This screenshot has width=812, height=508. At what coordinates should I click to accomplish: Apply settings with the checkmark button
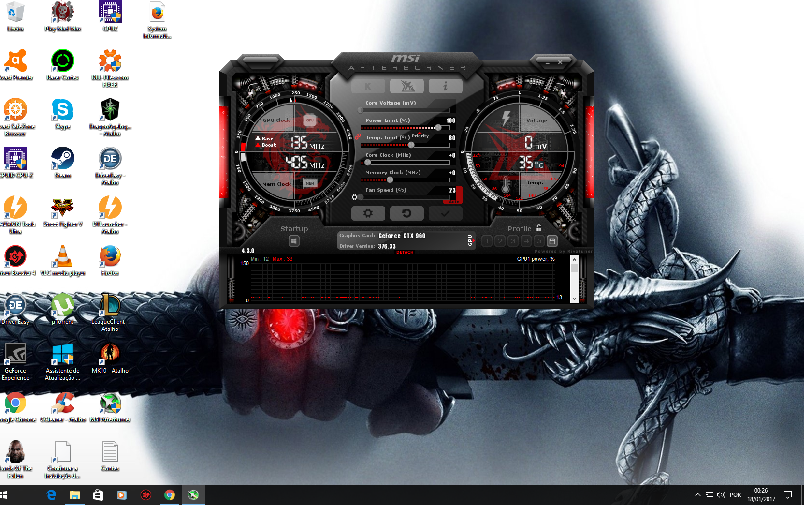(x=446, y=213)
